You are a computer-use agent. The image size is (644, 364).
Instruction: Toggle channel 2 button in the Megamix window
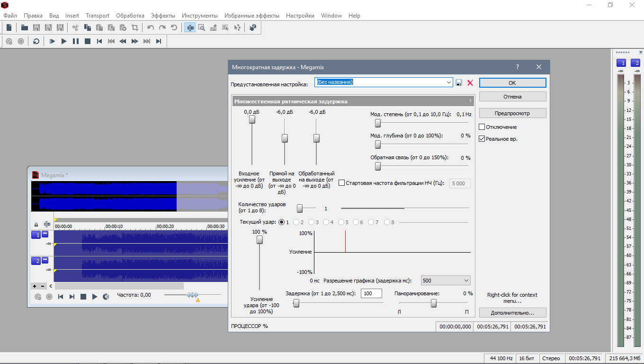(36, 261)
